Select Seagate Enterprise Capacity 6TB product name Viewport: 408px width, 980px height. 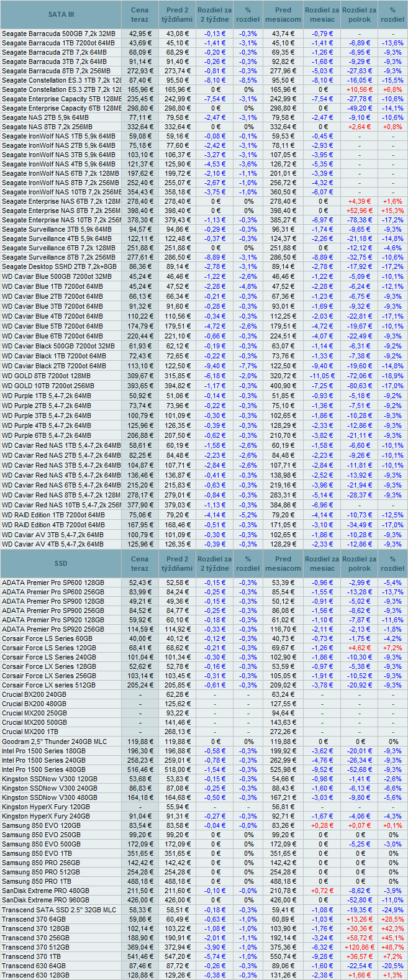click(x=61, y=108)
